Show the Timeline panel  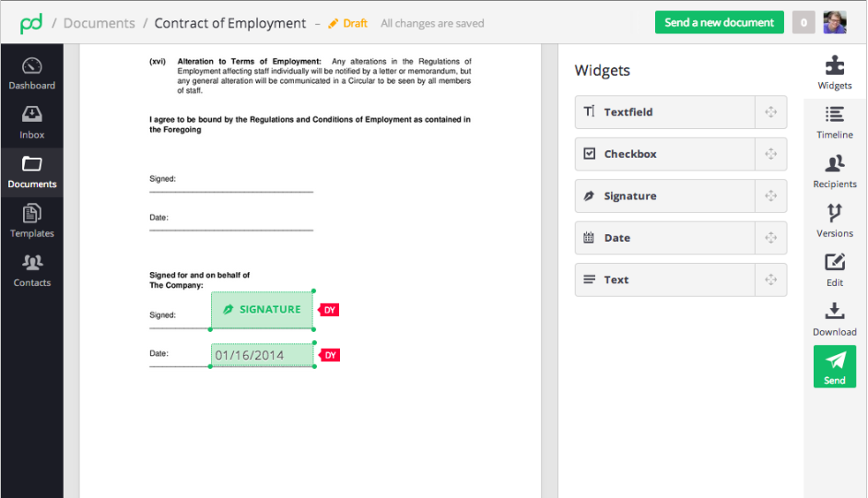(x=834, y=123)
